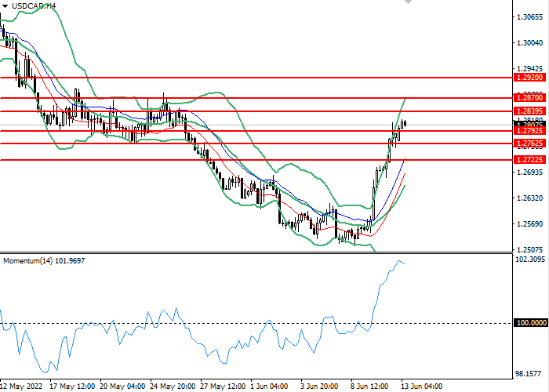Image resolution: width=549 pixels, height=392 pixels.
Task: Select the 1.27925 red price label
Action: (x=530, y=131)
